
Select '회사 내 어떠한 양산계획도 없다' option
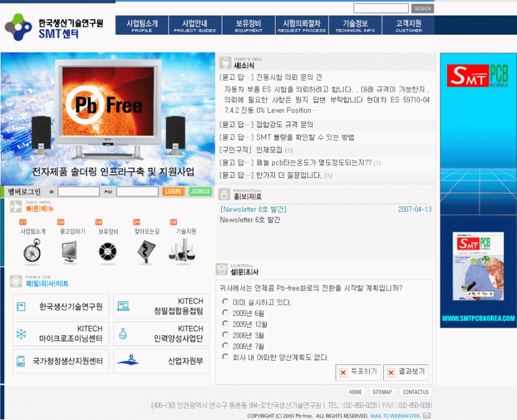(x=225, y=357)
